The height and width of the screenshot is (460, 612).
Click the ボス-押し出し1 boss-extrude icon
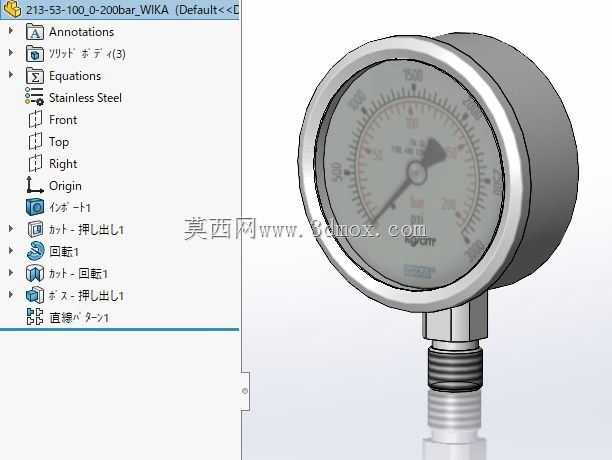pos(35,295)
